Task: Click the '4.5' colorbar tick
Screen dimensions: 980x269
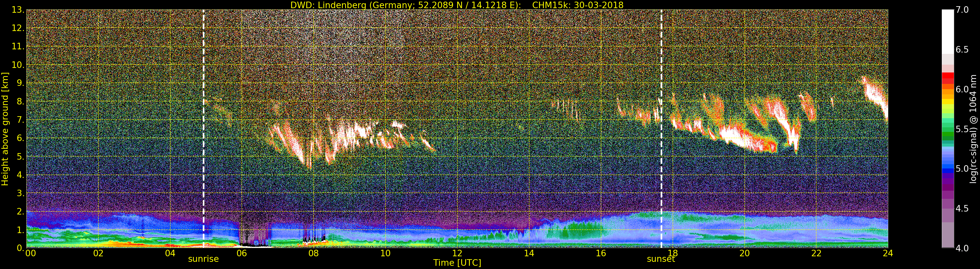Action: pos(962,209)
